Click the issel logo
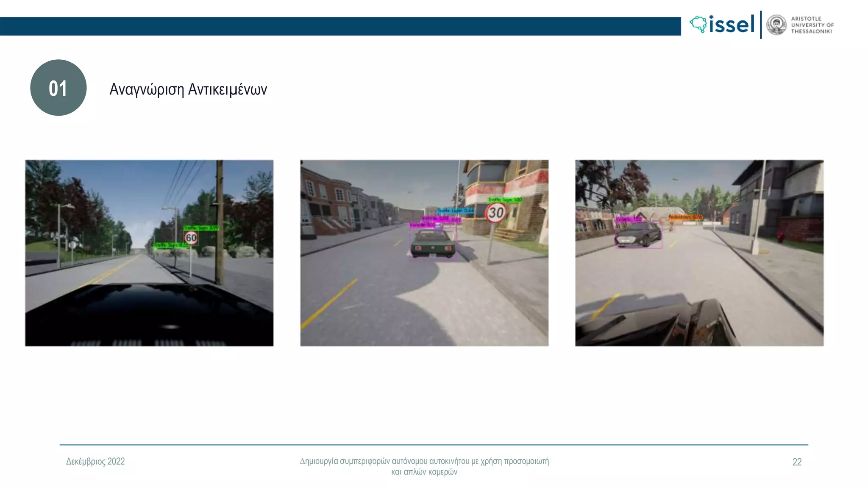This screenshot has width=868, height=488. (x=731, y=25)
